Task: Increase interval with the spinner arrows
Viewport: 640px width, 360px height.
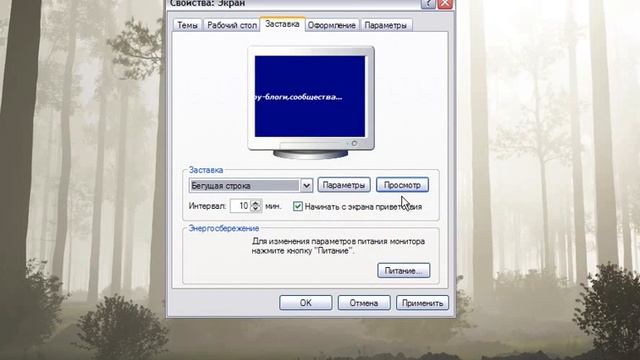Action: click(x=256, y=203)
